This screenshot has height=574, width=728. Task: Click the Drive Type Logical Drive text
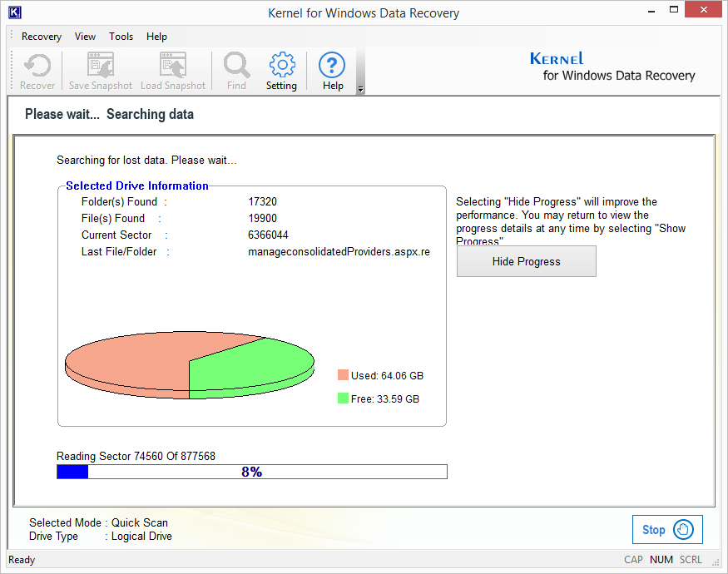click(101, 536)
